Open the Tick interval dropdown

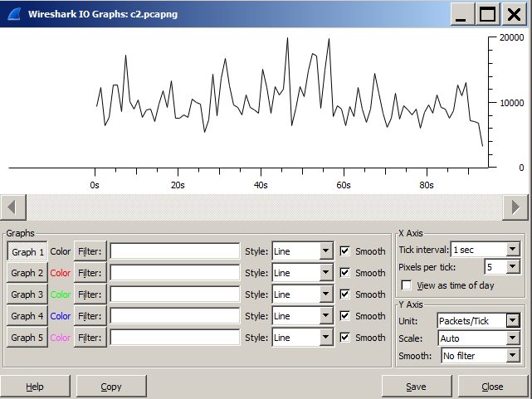click(x=485, y=250)
